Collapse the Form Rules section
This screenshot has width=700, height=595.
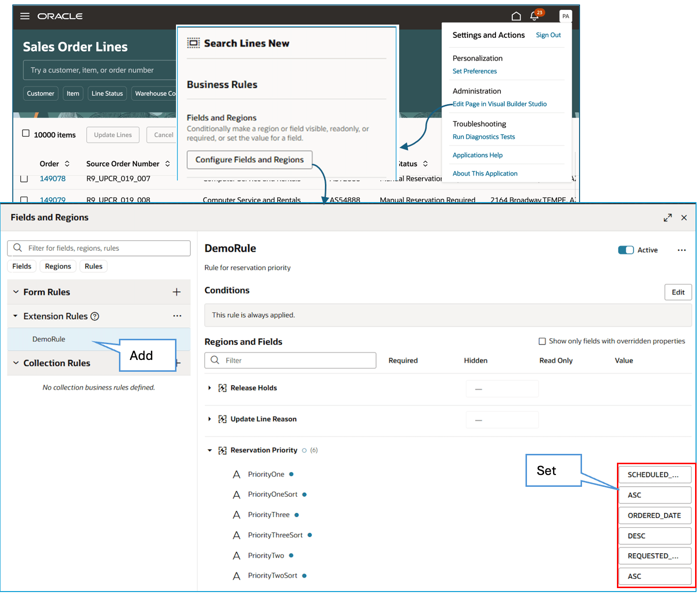[16, 292]
